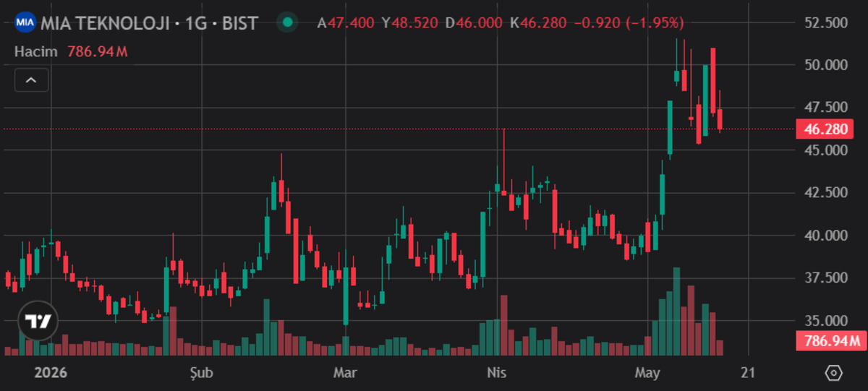The image size is (868, 391).
Task: Click the Hacim value 786.94M in legend
Action: click(x=98, y=52)
